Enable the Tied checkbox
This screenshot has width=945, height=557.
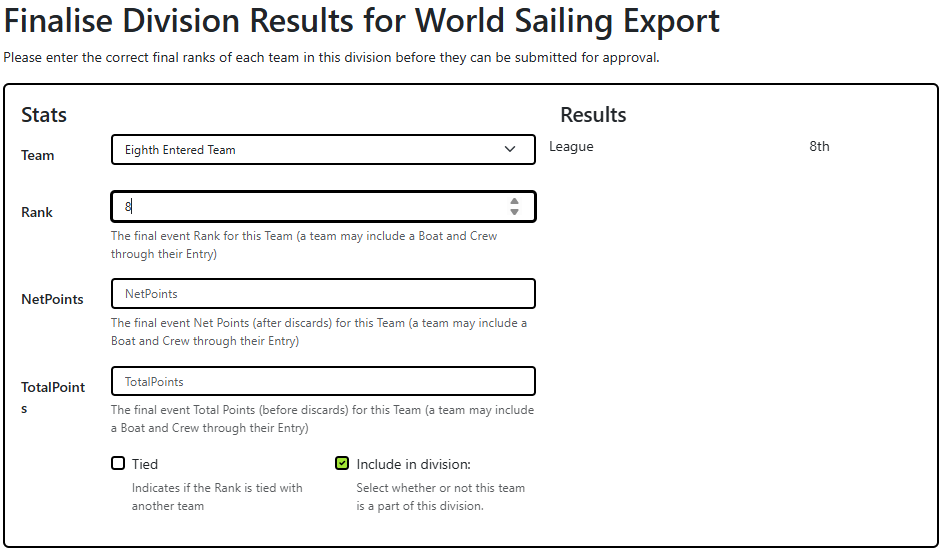click(x=118, y=464)
